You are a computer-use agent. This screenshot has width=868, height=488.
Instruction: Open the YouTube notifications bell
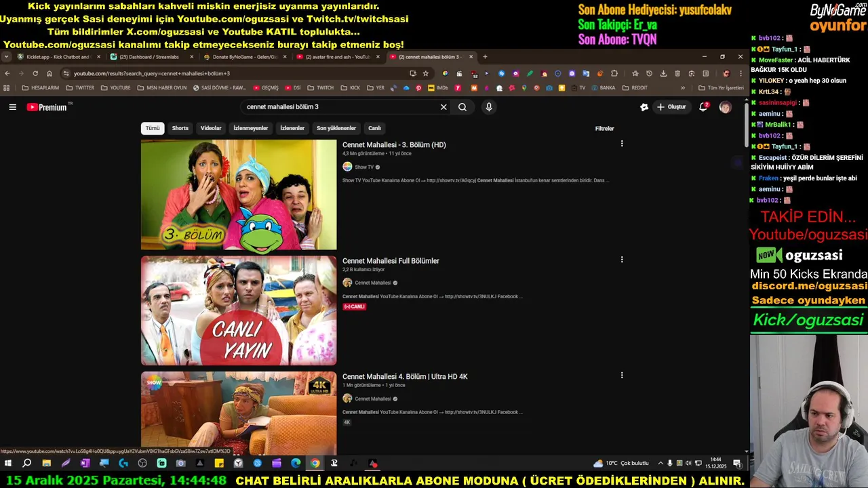pos(703,107)
